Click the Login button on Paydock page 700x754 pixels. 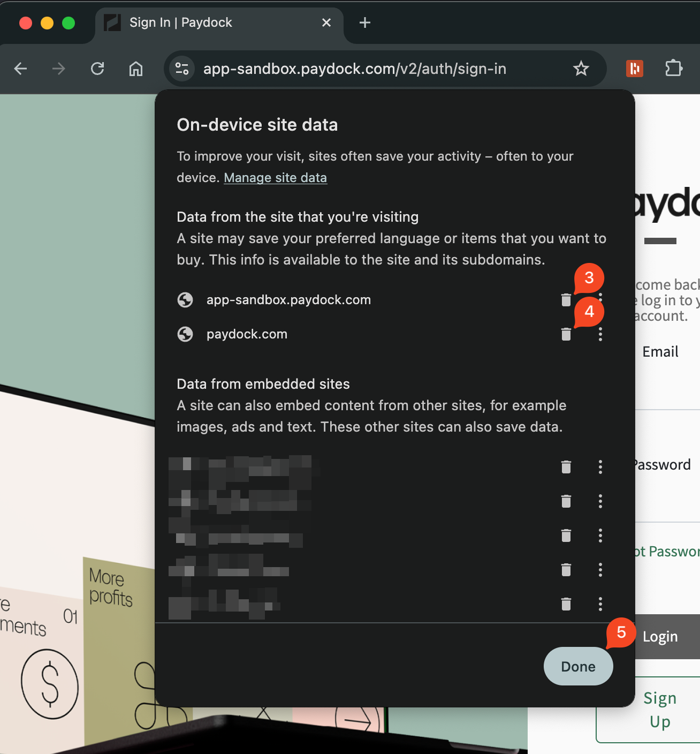click(667, 637)
